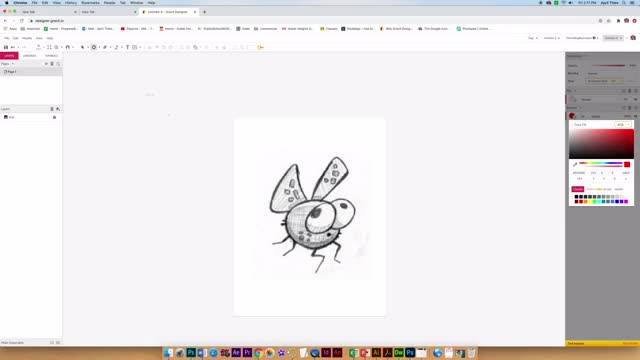This screenshot has height=360, width=640.
Task: Toggle lock on the layer
Action: pyautogui.click(x=54, y=117)
